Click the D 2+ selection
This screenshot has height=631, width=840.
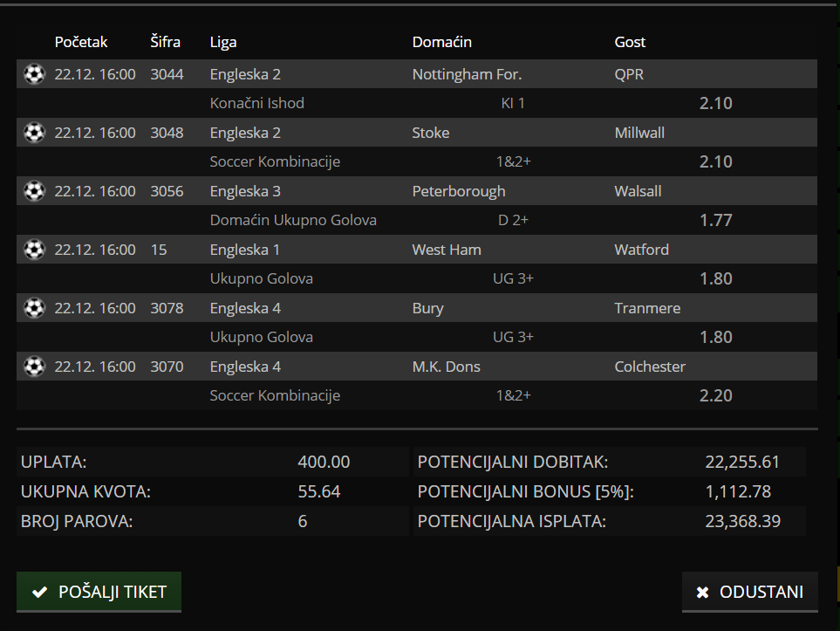point(513,220)
